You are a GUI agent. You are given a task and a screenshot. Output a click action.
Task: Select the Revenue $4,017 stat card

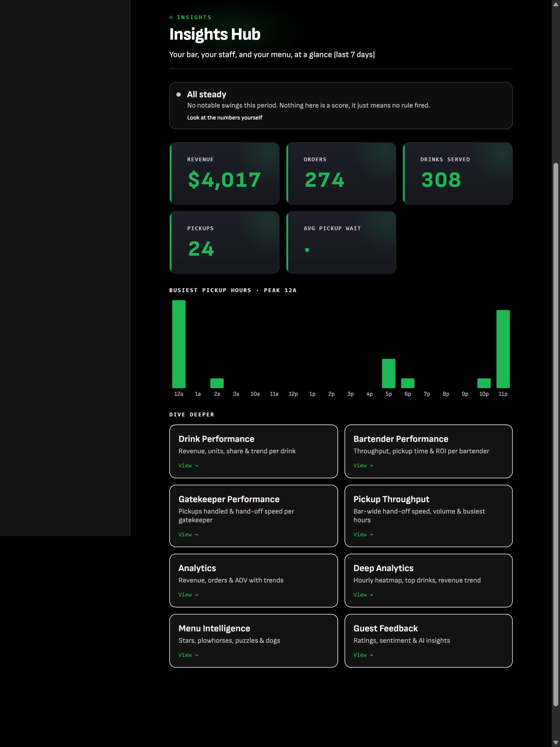point(224,173)
